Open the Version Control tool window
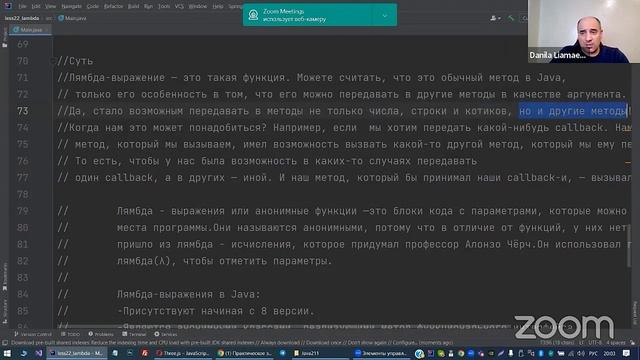 coord(33,334)
